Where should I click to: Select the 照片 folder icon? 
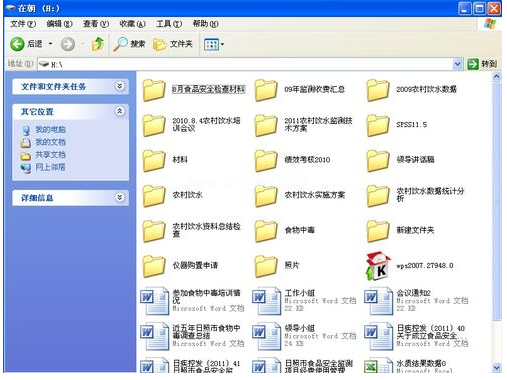click(x=266, y=266)
